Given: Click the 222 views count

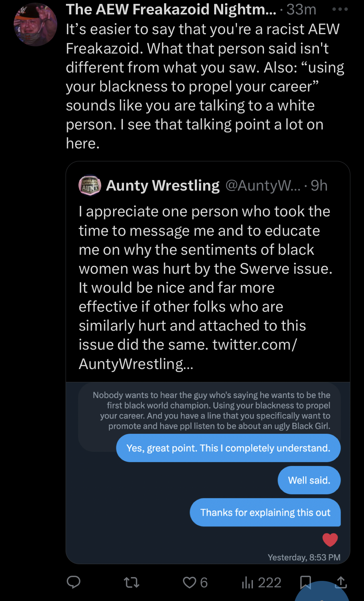Looking at the screenshot, I should (x=270, y=582).
